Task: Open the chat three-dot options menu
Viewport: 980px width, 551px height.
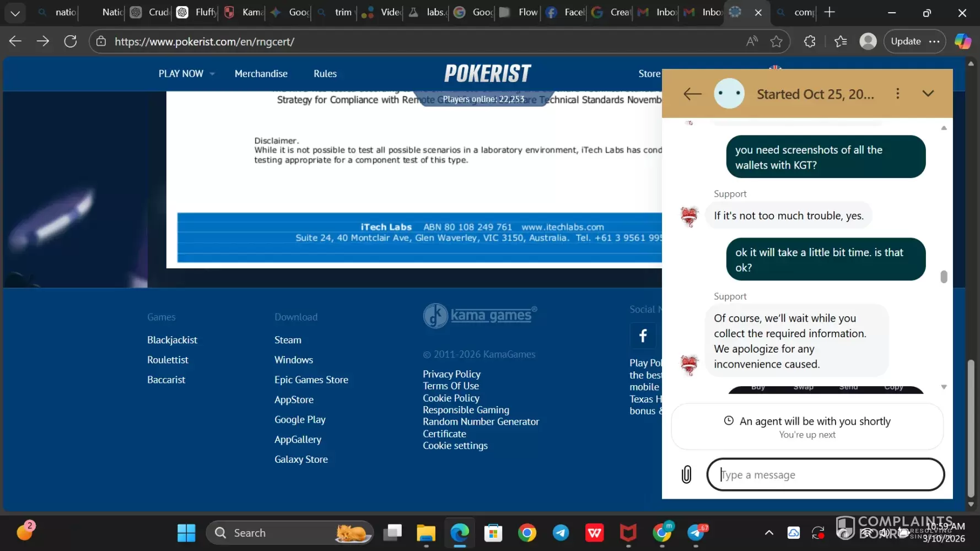Action: pyautogui.click(x=897, y=94)
